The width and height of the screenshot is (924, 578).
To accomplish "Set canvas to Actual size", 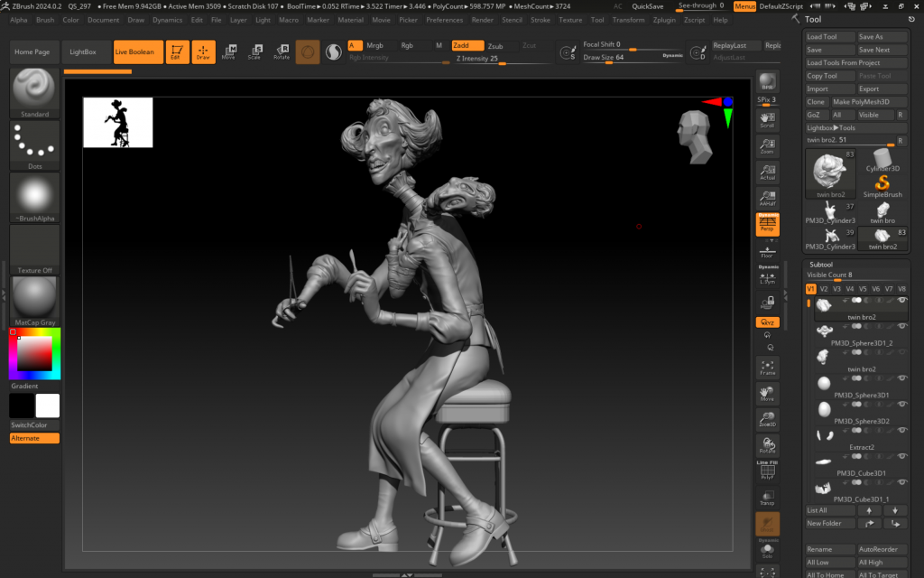I will click(x=767, y=172).
